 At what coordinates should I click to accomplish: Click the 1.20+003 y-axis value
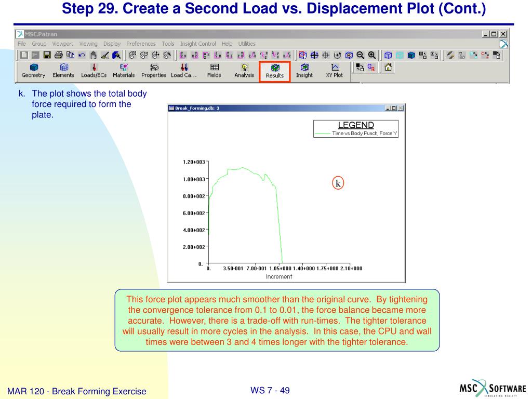(x=194, y=162)
